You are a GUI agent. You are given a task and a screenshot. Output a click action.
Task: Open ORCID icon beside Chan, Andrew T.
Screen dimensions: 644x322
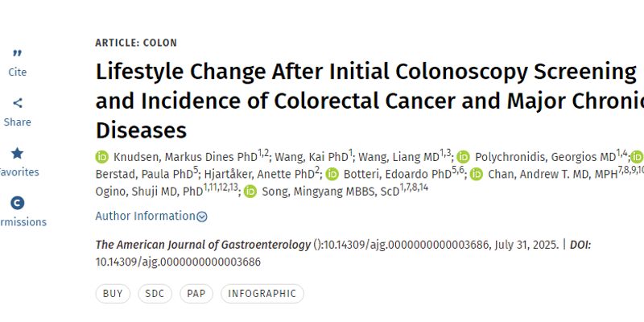pyautogui.click(x=477, y=175)
